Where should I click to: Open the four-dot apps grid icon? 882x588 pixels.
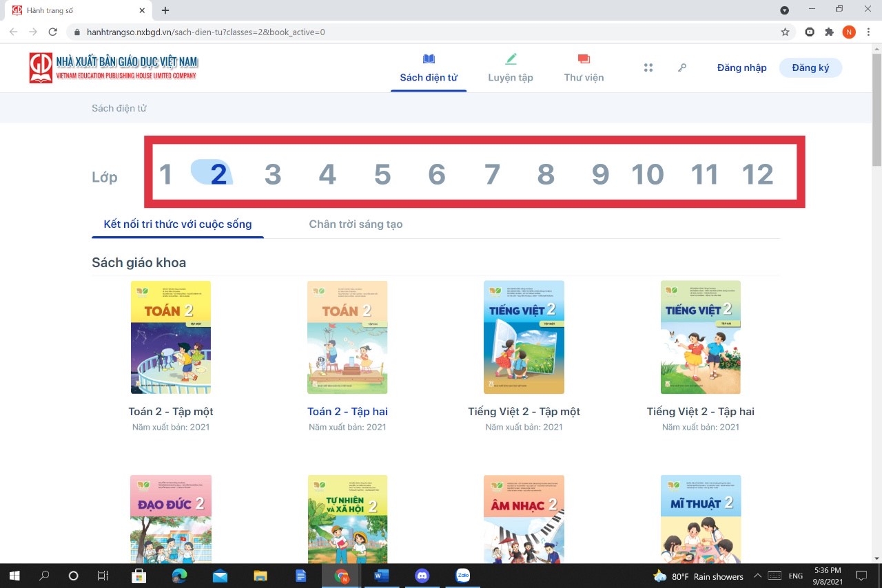(648, 67)
